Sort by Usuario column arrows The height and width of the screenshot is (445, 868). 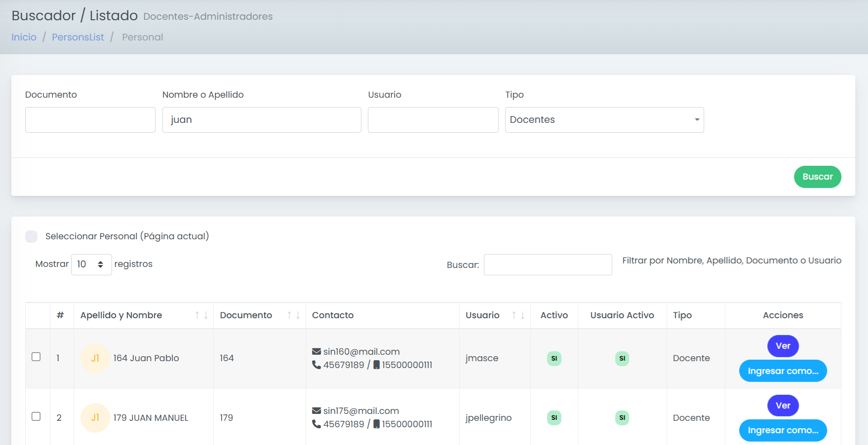point(518,315)
